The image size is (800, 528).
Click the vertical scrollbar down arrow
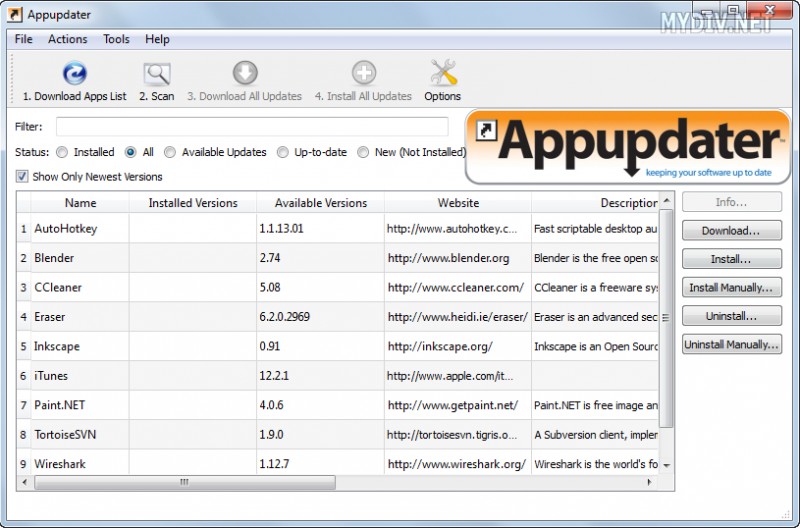[x=666, y=465]
